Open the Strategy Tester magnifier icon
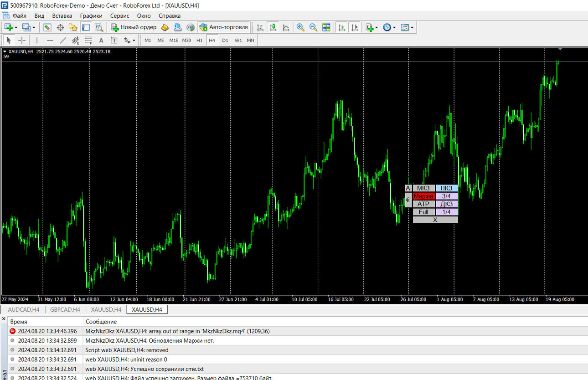Image resolution: width=588 pixels, height=380 pixels. [98, 27]
